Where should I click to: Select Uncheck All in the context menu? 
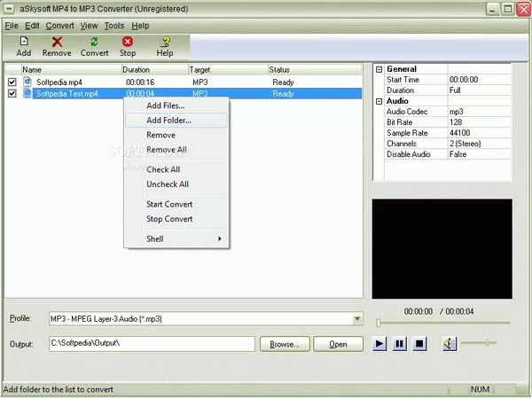[x=176, y=184]
